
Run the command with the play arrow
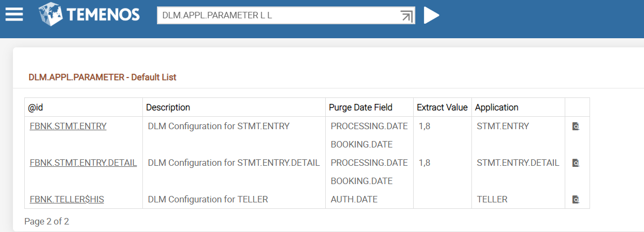tap(431, 16)
